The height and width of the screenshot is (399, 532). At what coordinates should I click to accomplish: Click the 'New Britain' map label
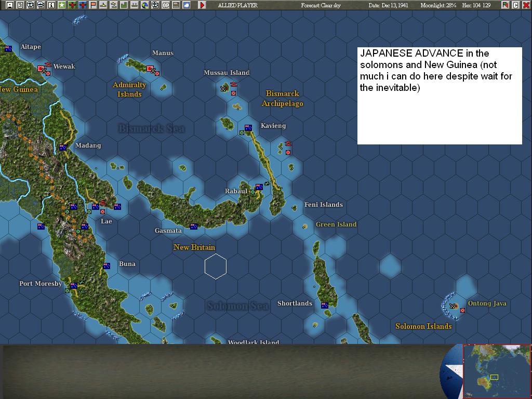tap(194, 247)
